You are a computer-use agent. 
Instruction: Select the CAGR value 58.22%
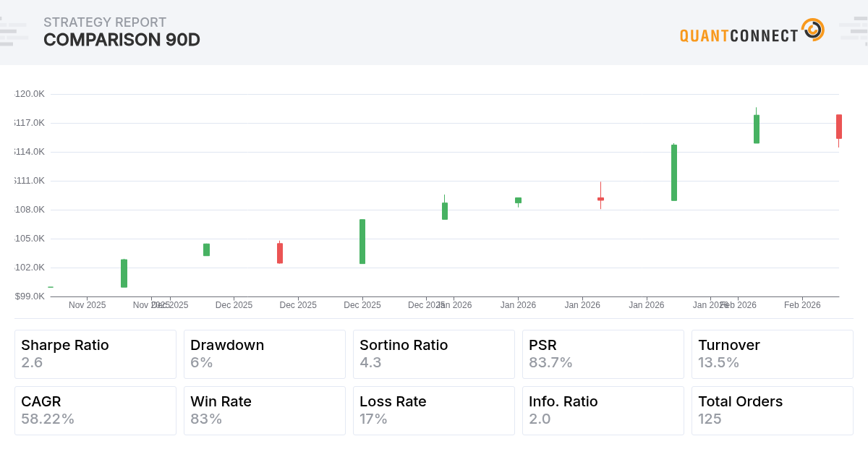pos(48,419)
